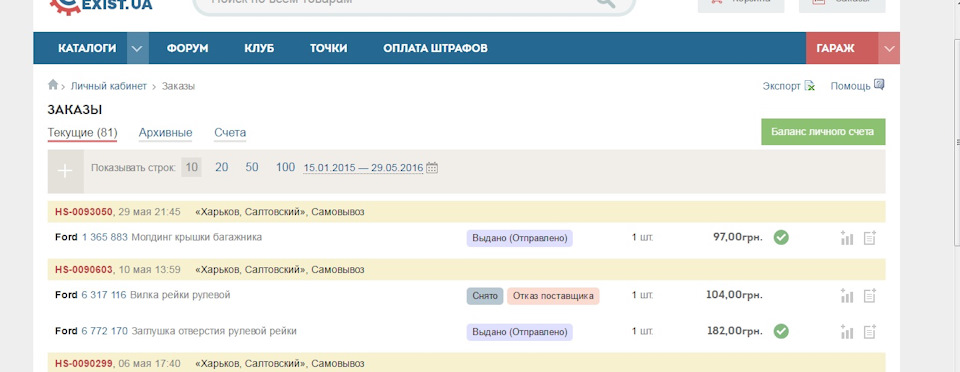The image size is (960, 372).
Task: Open Оплата штрафов page
Action: click(x=435, y=48)
